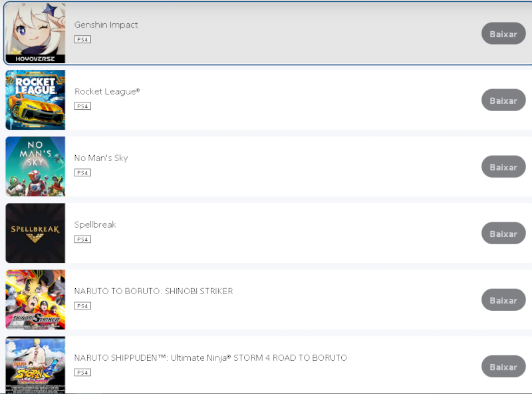Click the Genshin Impact game thumbnail

coord(35,33)
